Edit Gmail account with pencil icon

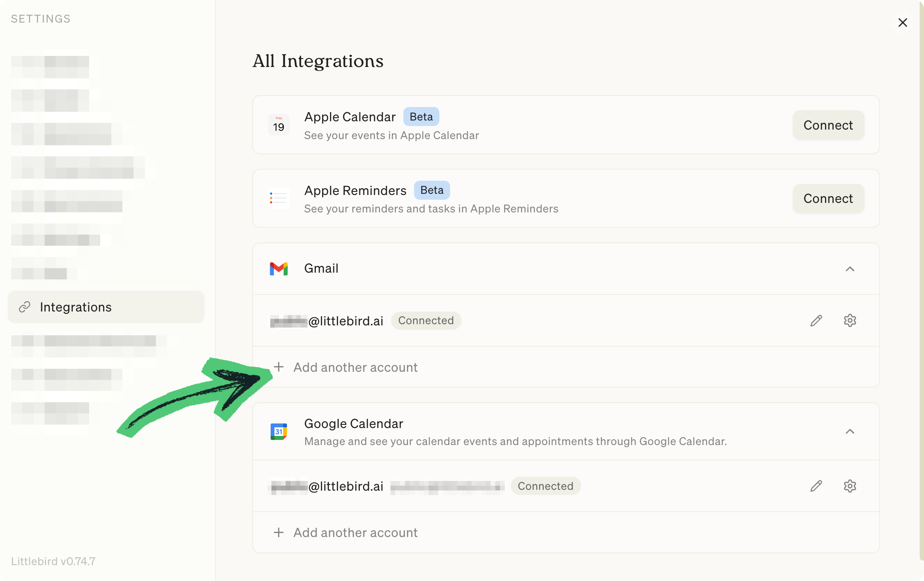[816, 321]
